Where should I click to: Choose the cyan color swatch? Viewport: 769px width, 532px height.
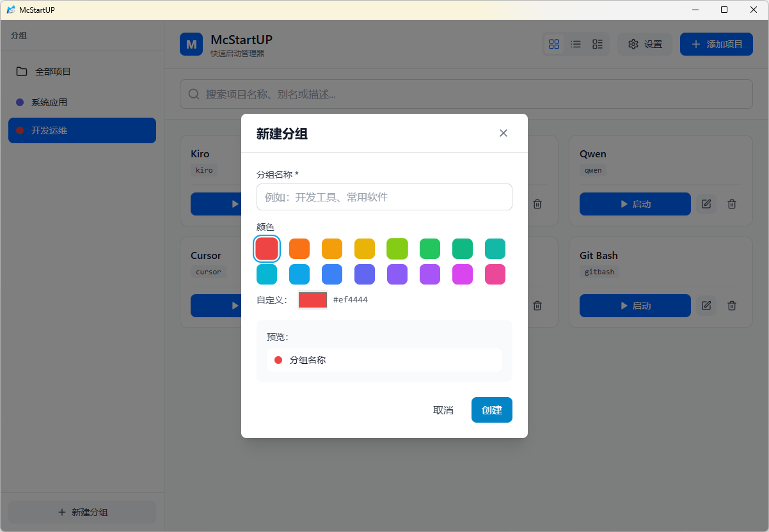click(x=267, y=274)
